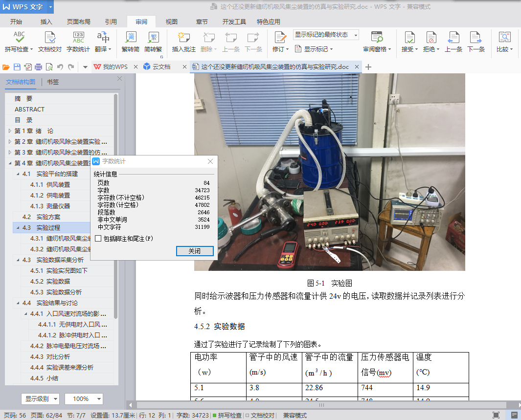Image resolution: width=521 pixels, height=420 pixels.
Task: Run the 拼写检查 spell check tool
Action: point(19,42)
